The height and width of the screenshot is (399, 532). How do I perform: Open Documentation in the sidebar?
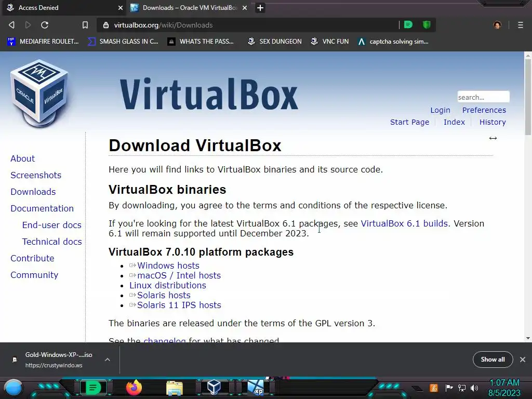[42, 208]
